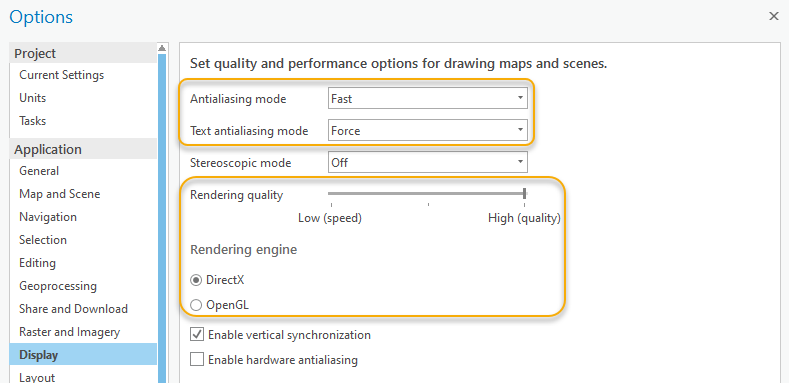The height and width of the screenshot is (383, 789).
Task: Open the Antialiasing mode dropdown
Action: click(x=427, y=99)
